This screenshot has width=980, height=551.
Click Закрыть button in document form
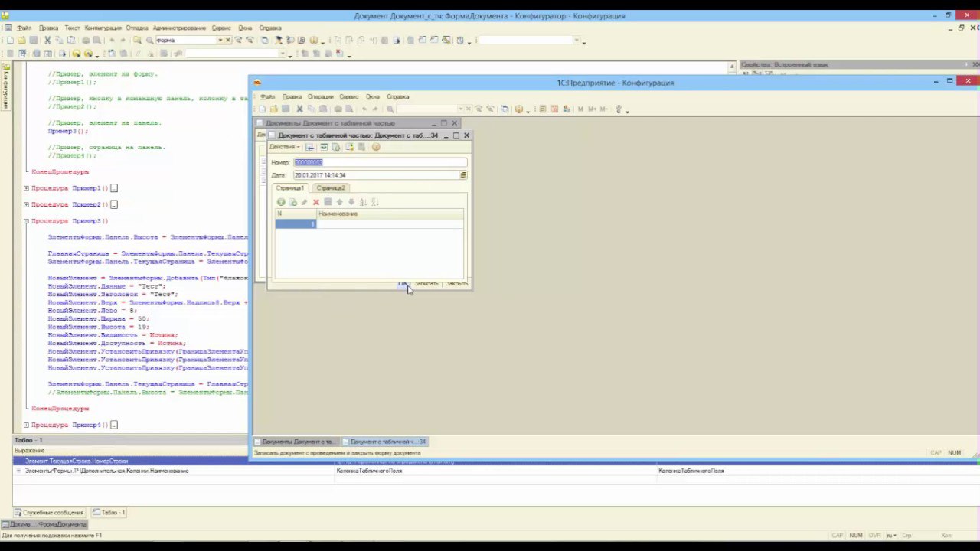coord(456,284)
